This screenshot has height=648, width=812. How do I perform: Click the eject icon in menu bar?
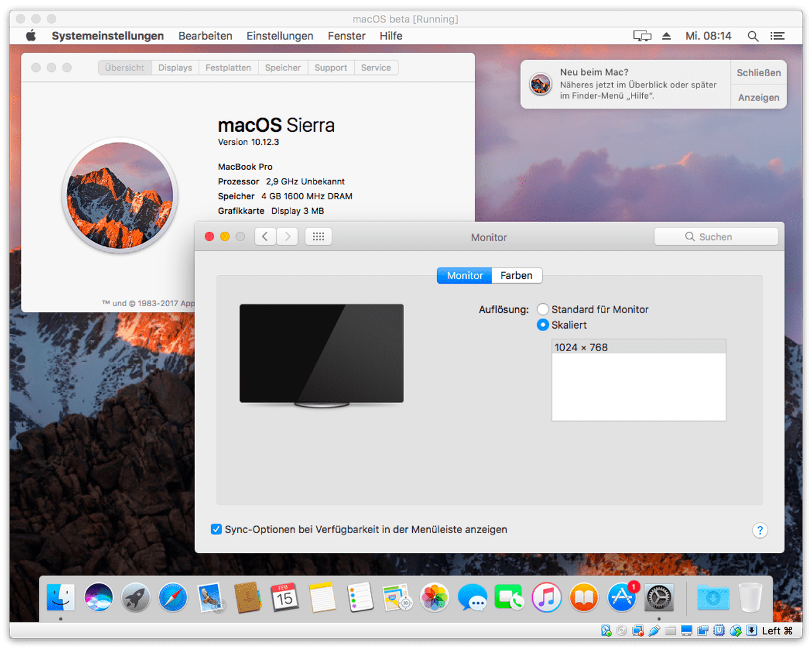666,36
